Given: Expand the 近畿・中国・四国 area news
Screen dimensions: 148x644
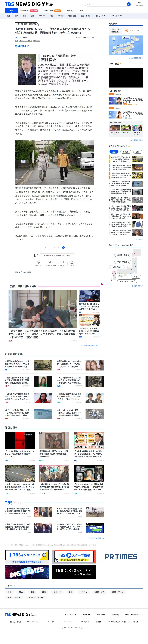Looking at the screenshot, I should (127, 281).
